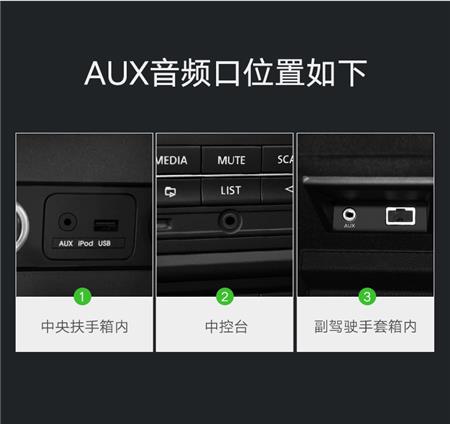The height and width of the screenshot is (424, 450).
Task: Click the LIST button on the console
Action: click(x=230, y=191)
